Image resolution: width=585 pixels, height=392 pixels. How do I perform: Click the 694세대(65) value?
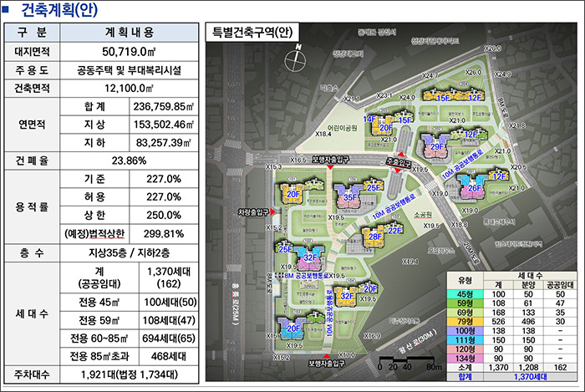[169, 339]
